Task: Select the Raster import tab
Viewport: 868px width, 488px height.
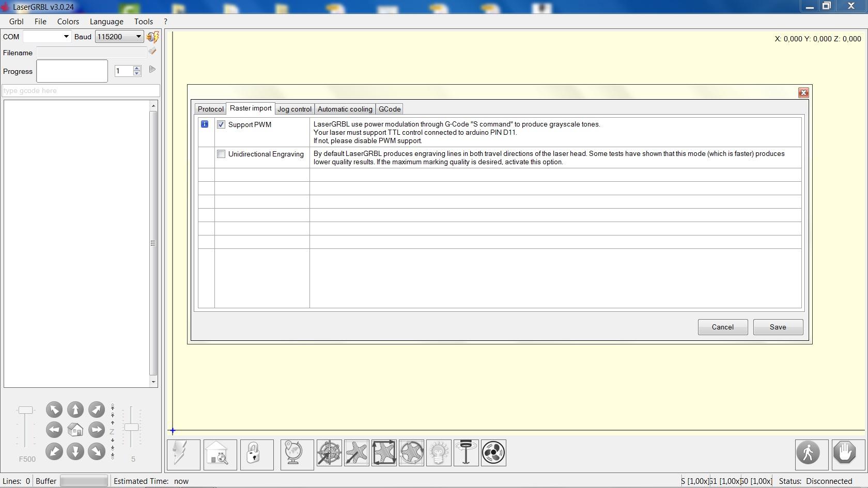Action: coord(251,108)
